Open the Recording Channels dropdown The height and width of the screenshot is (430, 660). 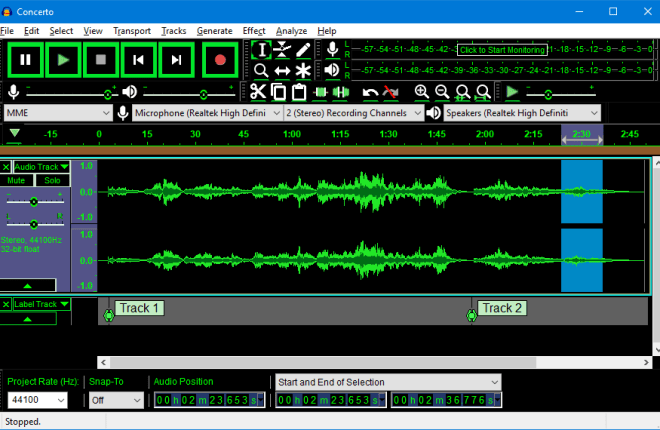point(354,113)
